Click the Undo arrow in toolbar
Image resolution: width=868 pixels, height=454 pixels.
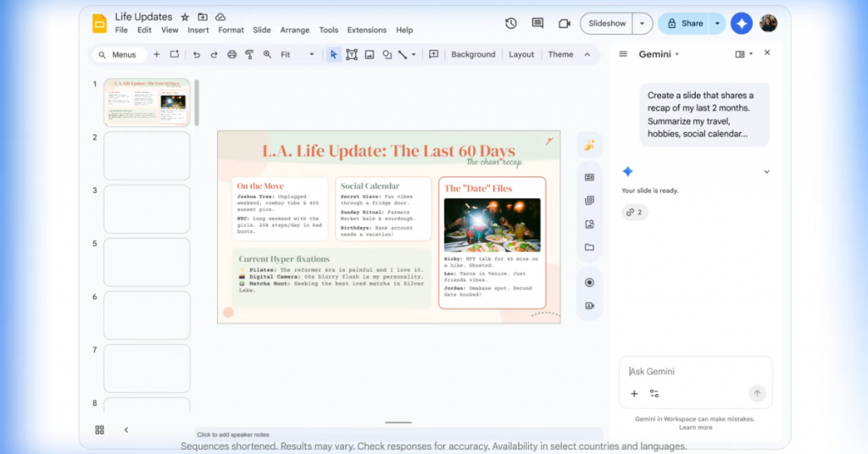coord(197,54)
